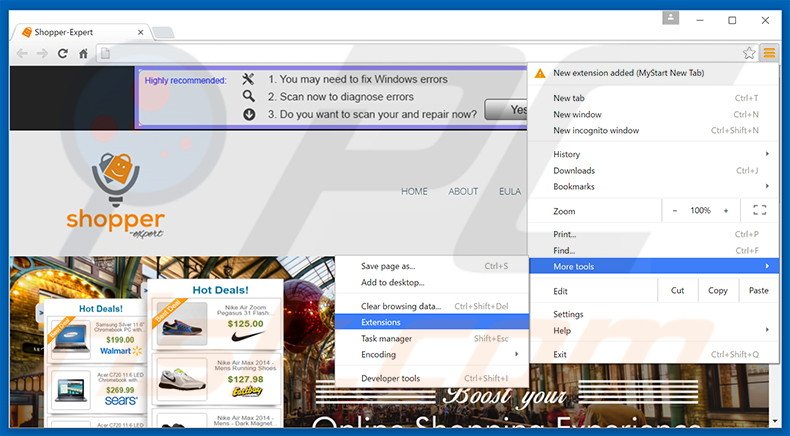Click the yellow warning icon for new extension

[x=540, y=74]
